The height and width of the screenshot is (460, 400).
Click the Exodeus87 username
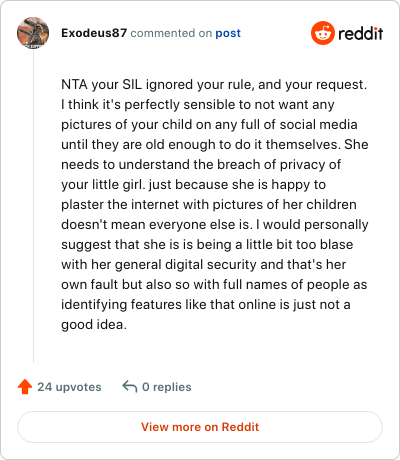94,33
